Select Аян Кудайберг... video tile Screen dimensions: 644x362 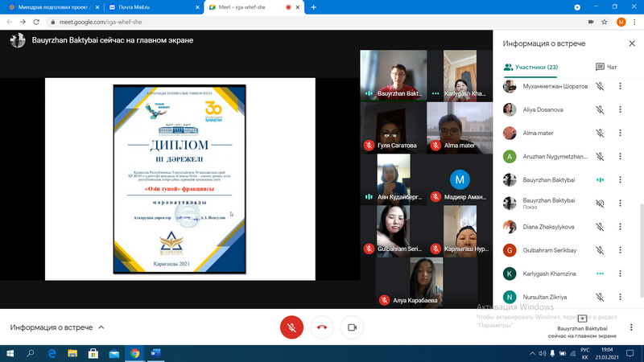394,179
